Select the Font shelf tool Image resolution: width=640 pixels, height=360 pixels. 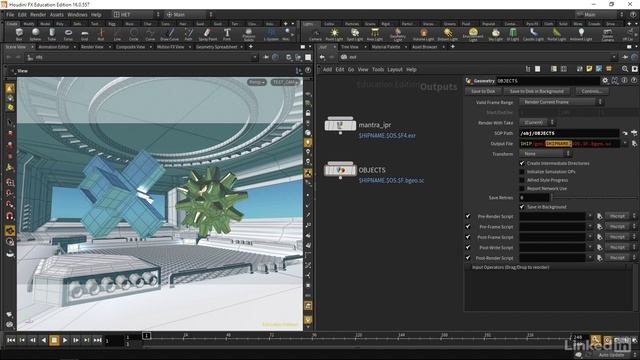[227, 34]
